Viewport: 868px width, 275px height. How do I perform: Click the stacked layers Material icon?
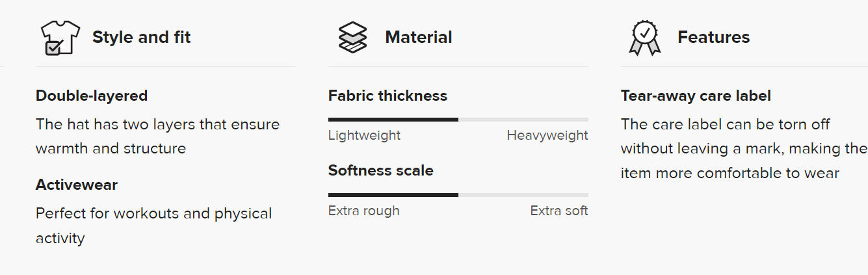pyautogui.click(x=352, y=38)
